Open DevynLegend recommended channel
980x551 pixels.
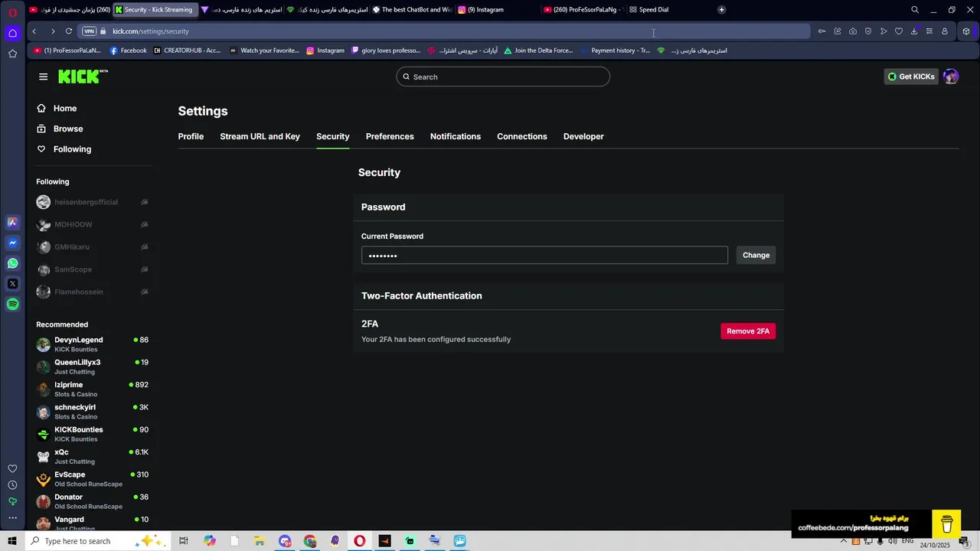[x=92, y=344]
